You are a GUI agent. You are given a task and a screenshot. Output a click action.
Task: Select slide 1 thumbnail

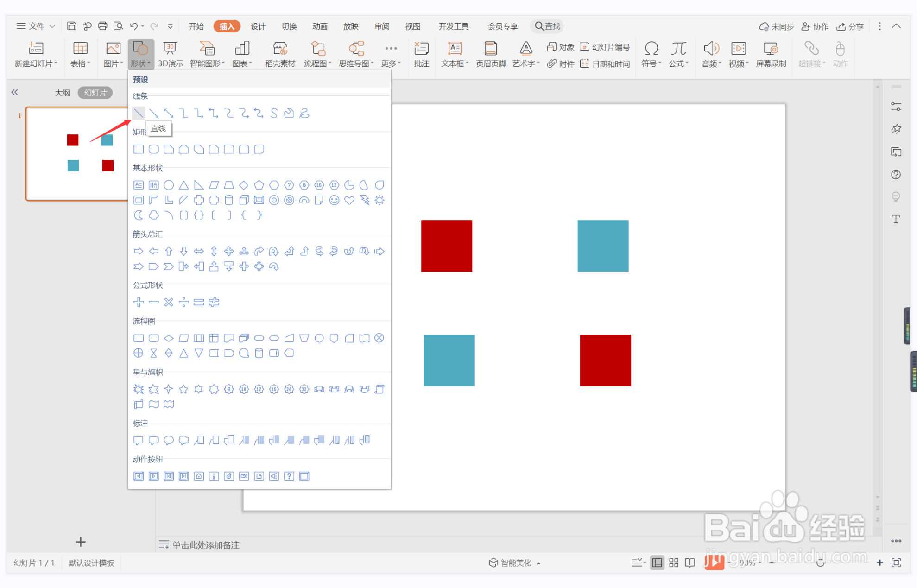[x=77, y=154]
